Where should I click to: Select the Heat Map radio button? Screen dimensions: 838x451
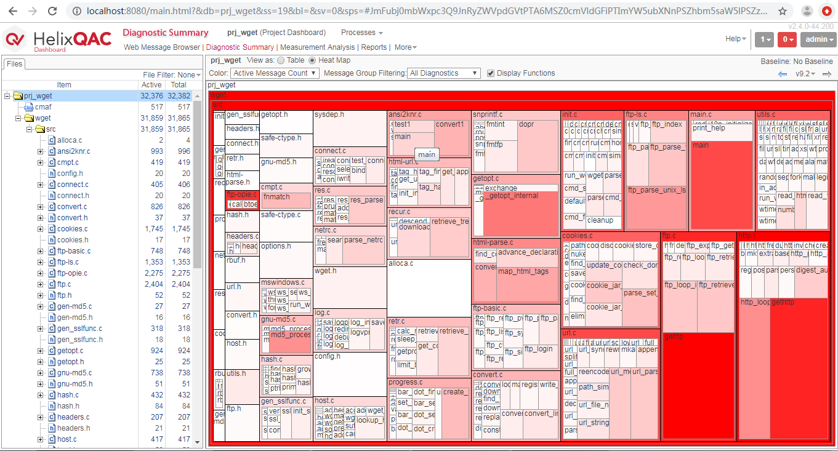click(x=315, y=61)
